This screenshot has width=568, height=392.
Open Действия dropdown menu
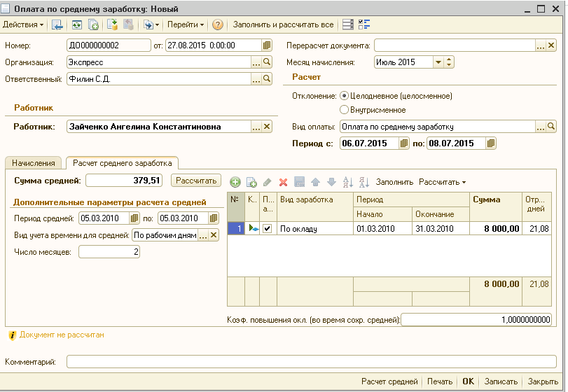pyautogui.click(x=23, y=24)
